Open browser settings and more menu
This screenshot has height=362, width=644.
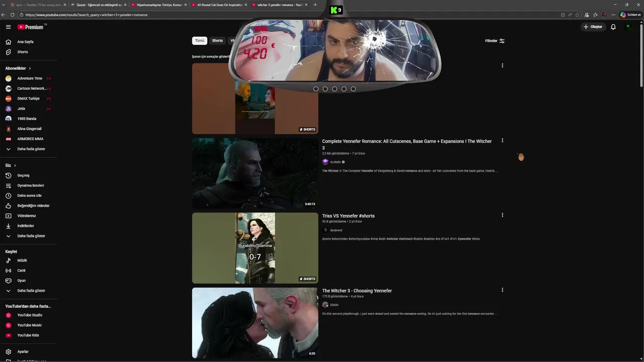click(x=613, y=15)
